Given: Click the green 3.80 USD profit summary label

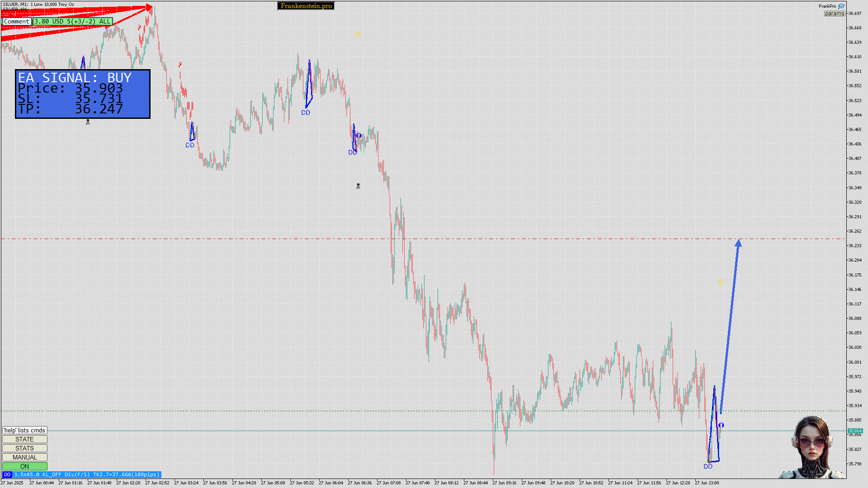Looking at the screenshot, I should click(x=72, y=21).
